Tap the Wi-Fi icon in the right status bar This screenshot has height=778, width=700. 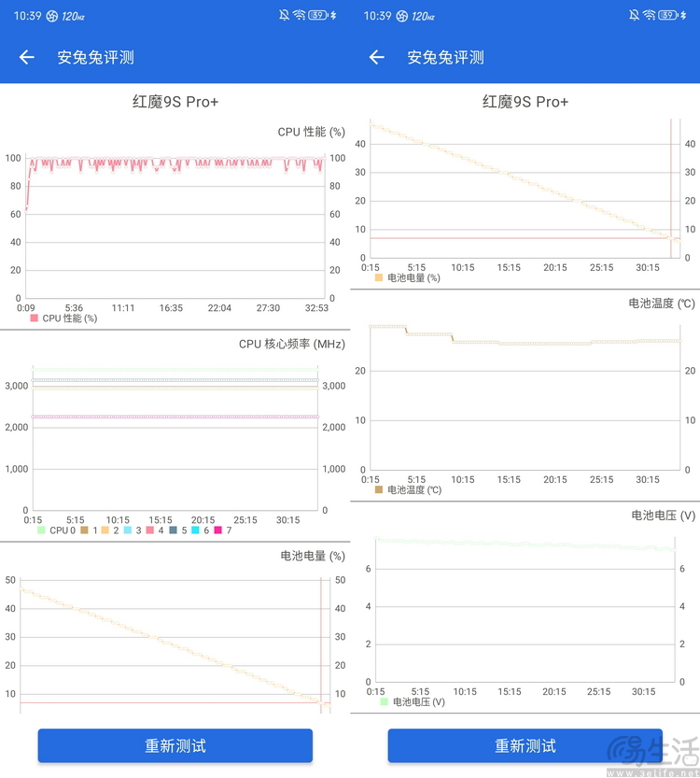click(x=649, y=16)
